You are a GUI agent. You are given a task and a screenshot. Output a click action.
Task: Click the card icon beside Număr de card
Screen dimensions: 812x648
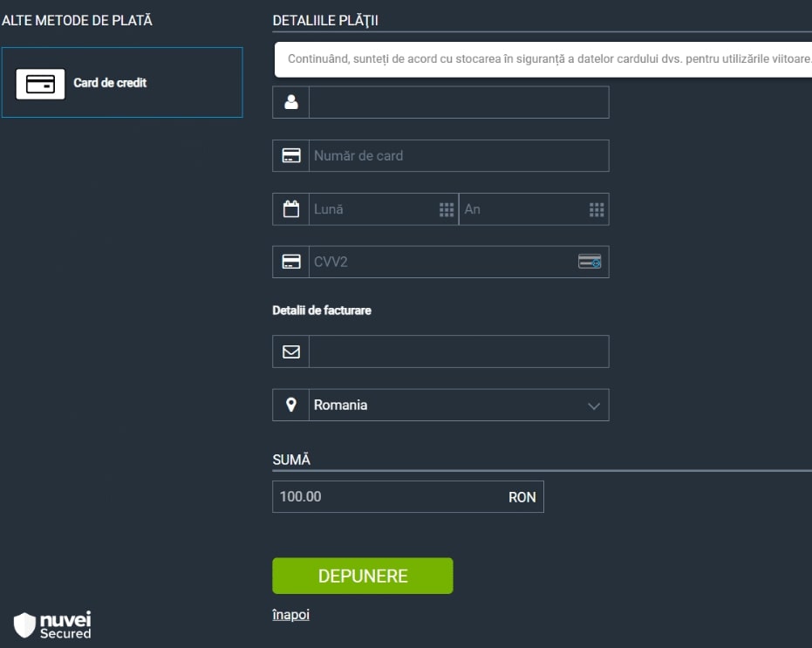[x=291, y=155]
